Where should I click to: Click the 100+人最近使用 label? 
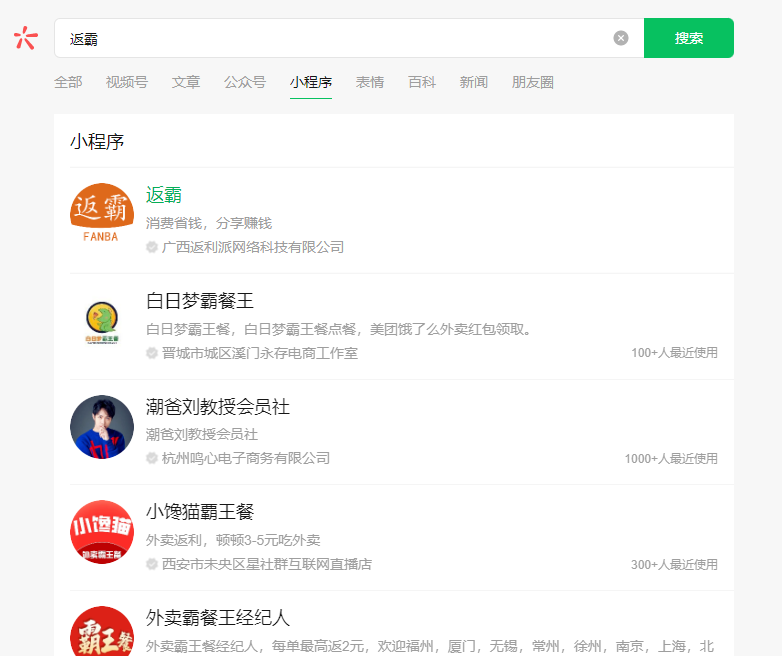tap(674, 353)
